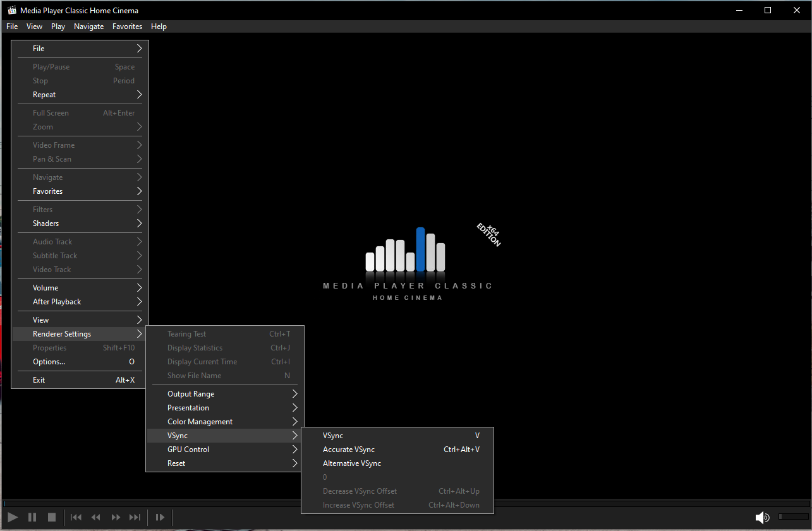Expand the Favorites submenu in context menu
The height and width of the screenshot is (531, 812).
[80, 191]
